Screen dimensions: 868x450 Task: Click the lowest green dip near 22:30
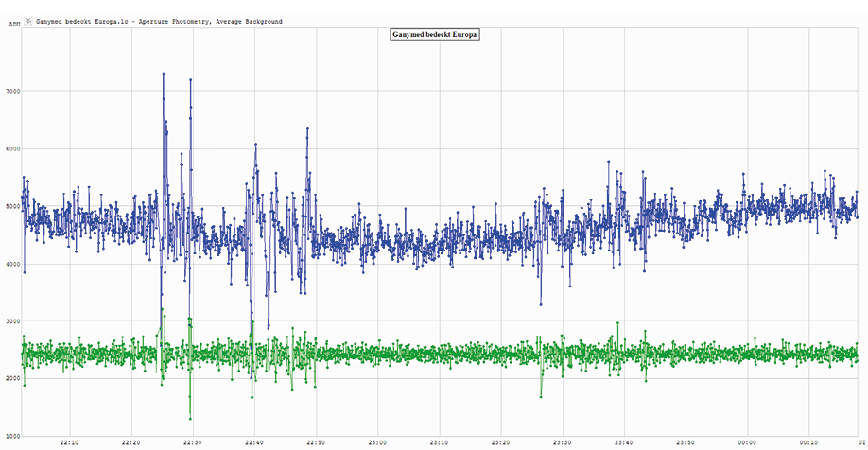tap(190, 419)
